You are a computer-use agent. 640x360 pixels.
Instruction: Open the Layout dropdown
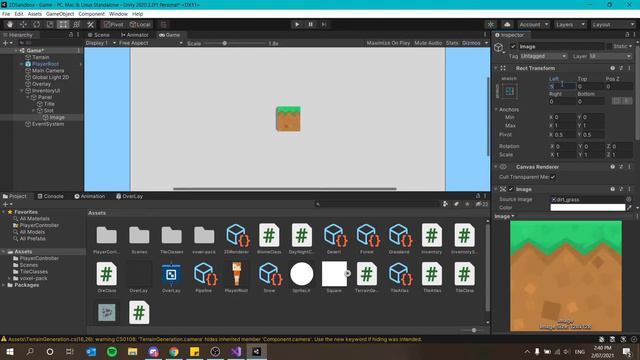613,24
